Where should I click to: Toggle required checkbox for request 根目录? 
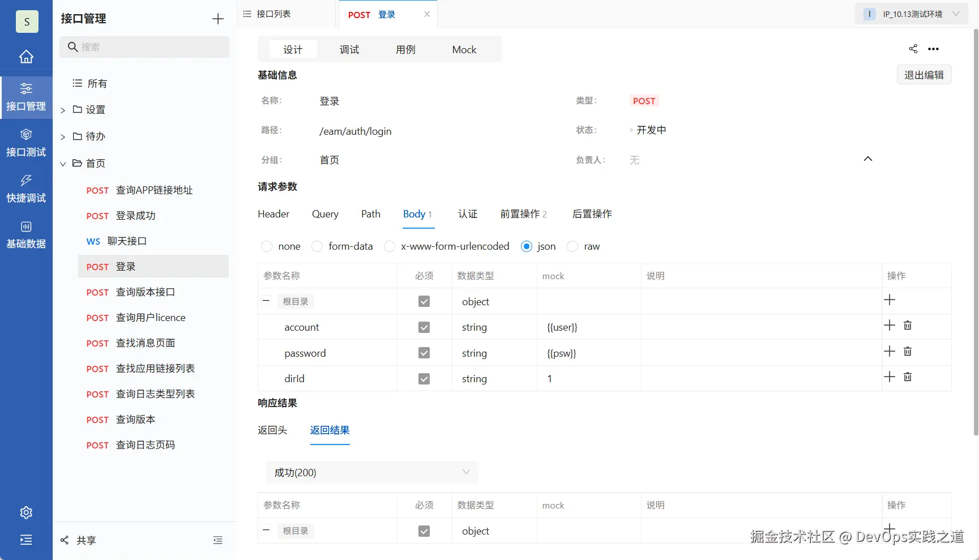[424, 301]
